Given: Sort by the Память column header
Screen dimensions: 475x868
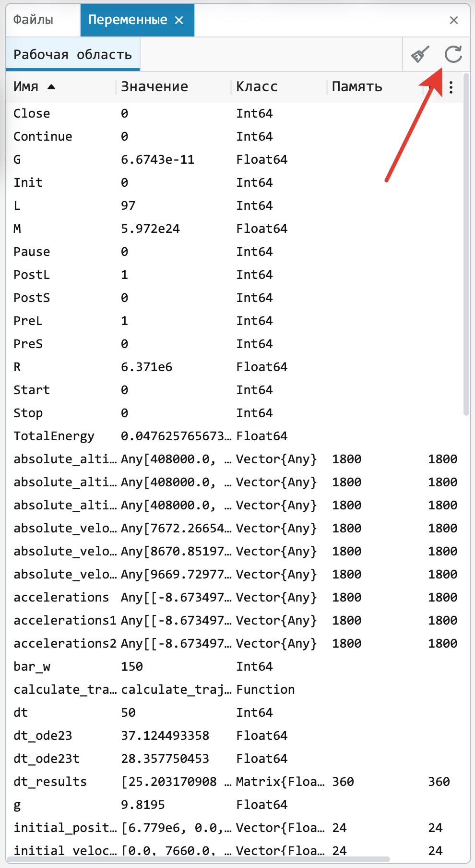Looking at the screenshot, I should tap(357, 87).
